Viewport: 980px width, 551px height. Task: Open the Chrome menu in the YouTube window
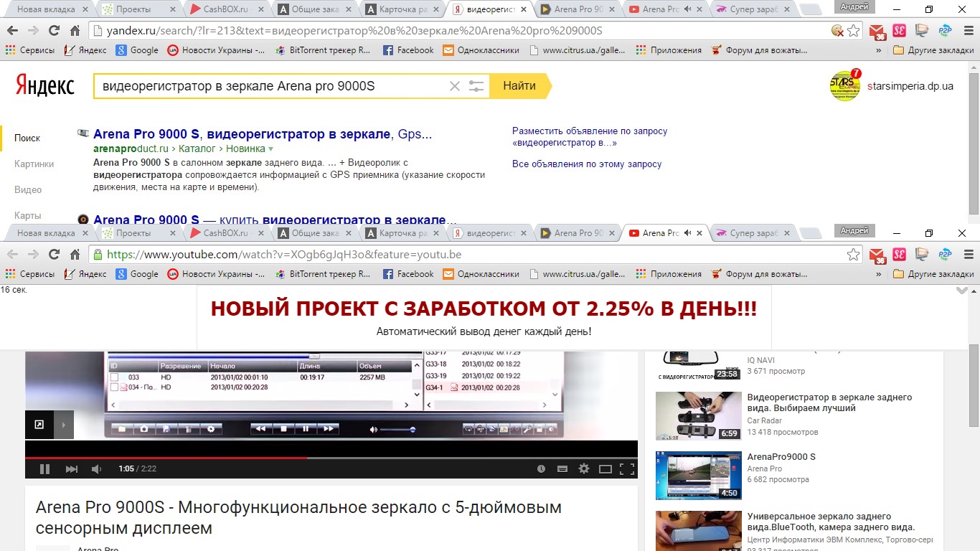pos(968,254)
